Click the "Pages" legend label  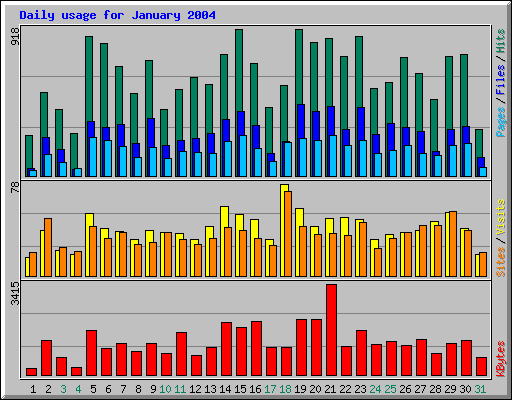[501, 122]
